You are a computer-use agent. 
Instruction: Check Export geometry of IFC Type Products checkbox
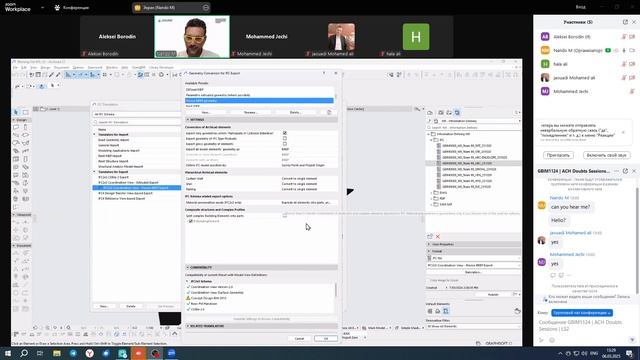point(284,138)
